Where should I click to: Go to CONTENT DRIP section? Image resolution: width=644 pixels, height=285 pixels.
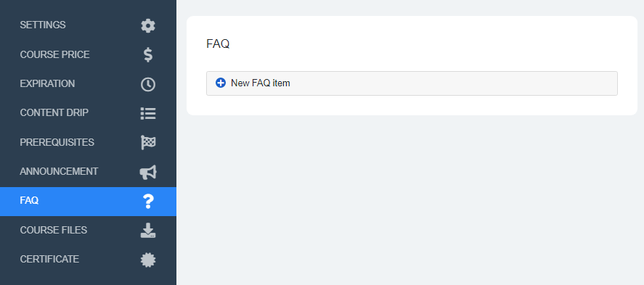pos(88,113)
